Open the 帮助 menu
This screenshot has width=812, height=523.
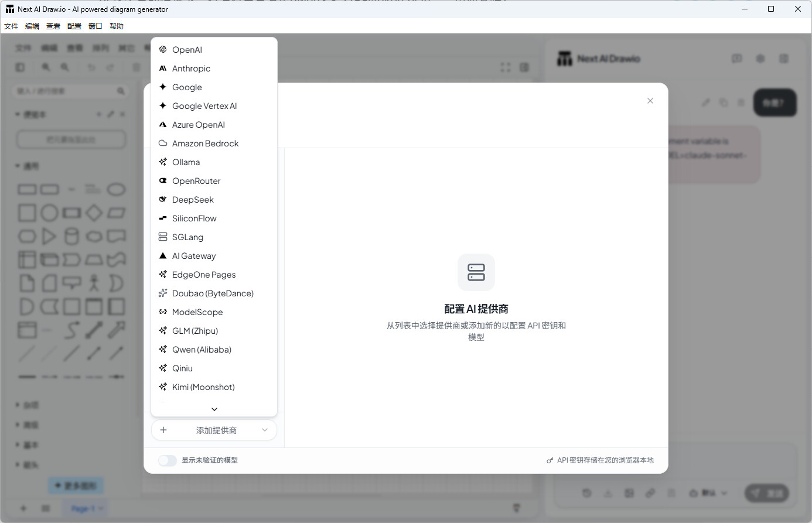[117, 26]
